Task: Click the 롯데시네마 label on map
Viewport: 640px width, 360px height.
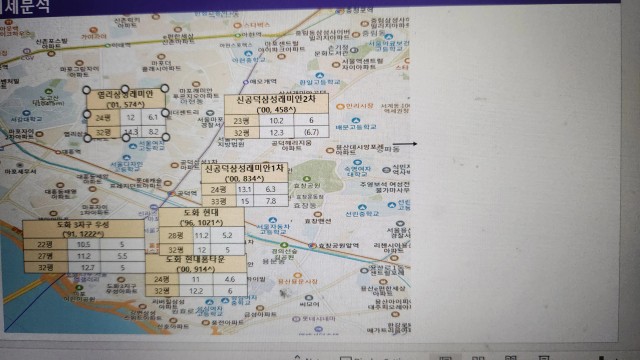Action: click(x=319, y=319)
